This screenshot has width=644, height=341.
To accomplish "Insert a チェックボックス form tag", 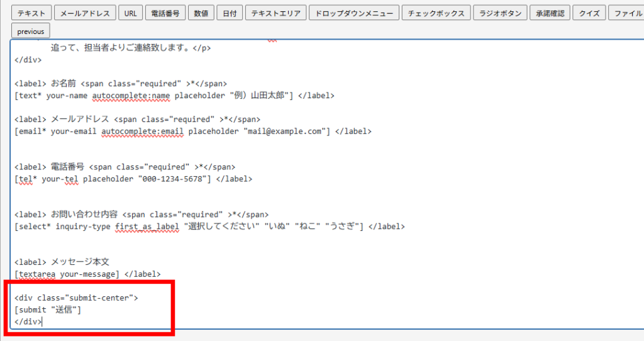I will [436, 13].
